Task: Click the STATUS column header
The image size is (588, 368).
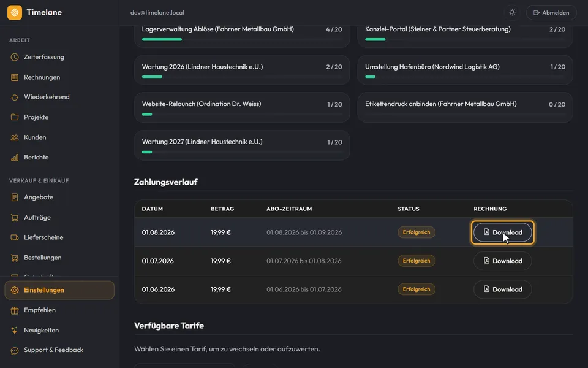Action: [x=409, y=209]
